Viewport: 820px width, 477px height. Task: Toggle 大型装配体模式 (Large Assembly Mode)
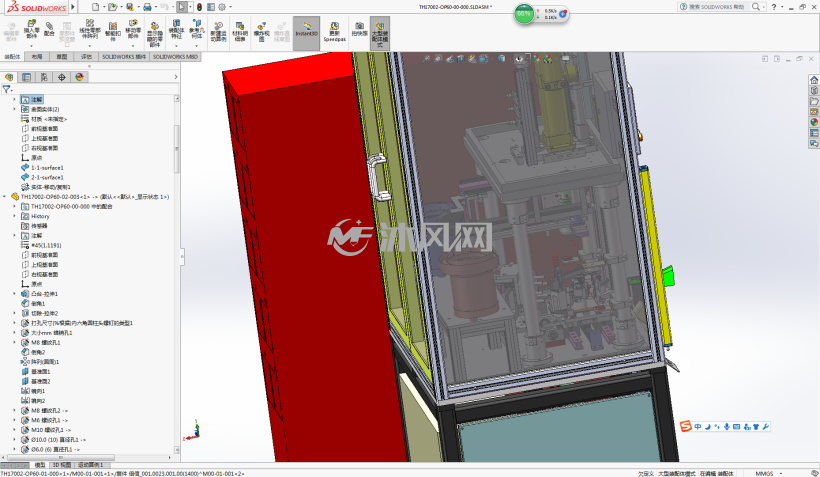pyautogui.click(x=380, y=32)
